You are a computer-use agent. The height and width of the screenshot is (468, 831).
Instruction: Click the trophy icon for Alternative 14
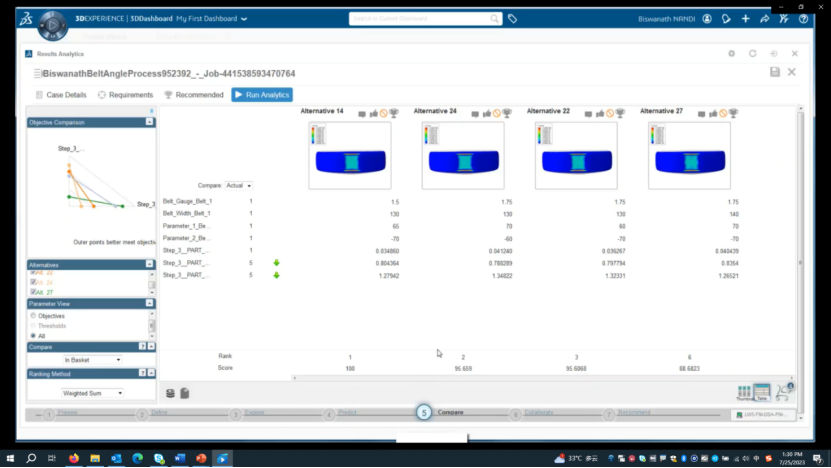pyautogui.click(x=393, y=113)
